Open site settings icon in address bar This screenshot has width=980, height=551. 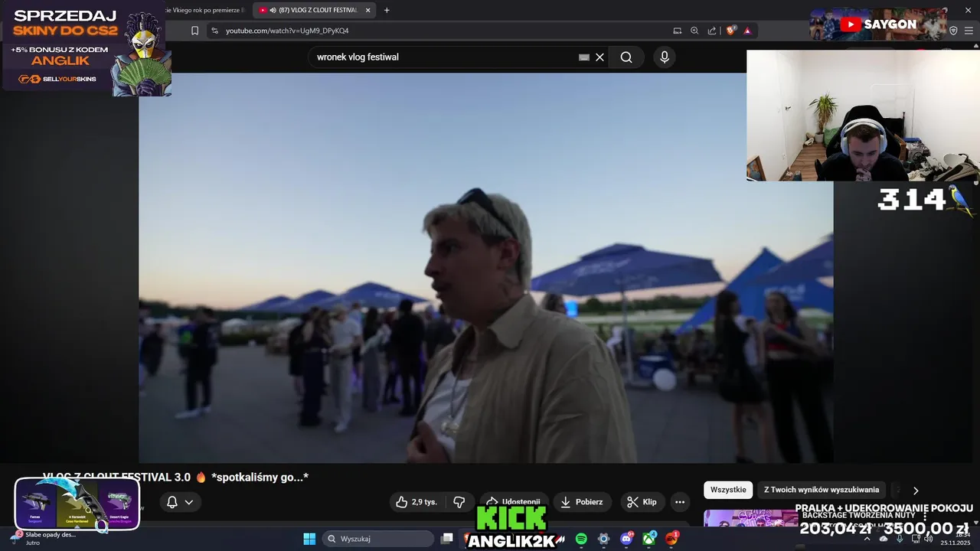[214, 31]
